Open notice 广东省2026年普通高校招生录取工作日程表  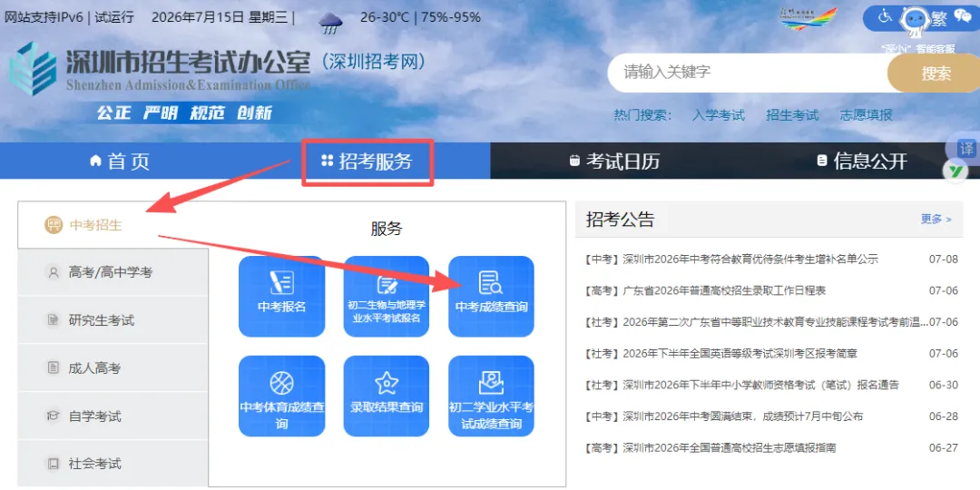706,290
